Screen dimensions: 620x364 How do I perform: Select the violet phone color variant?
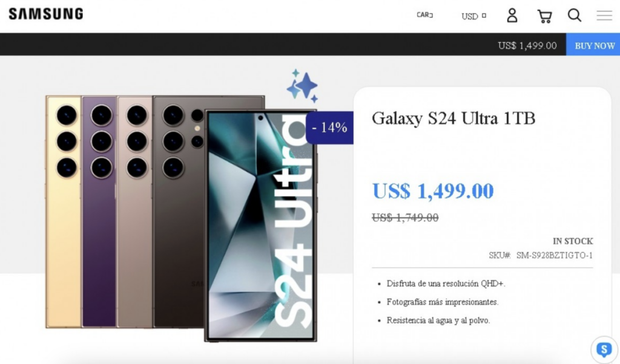click(x=99, y=211)
